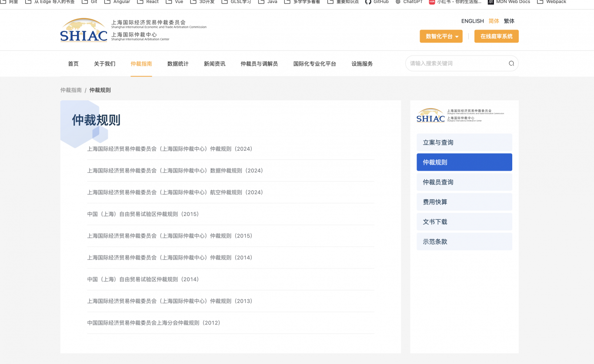Open 新闻资讯 menu item
594x364 pixels.
point(215,64)
